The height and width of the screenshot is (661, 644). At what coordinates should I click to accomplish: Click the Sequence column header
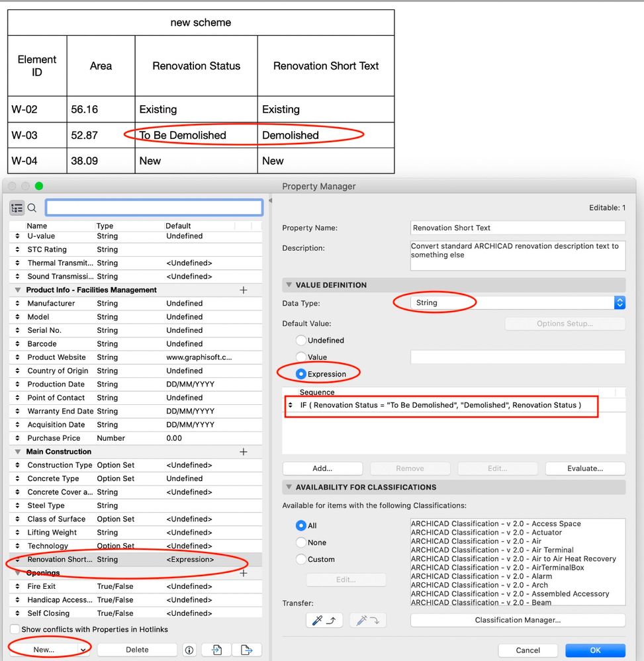[317, 392]
